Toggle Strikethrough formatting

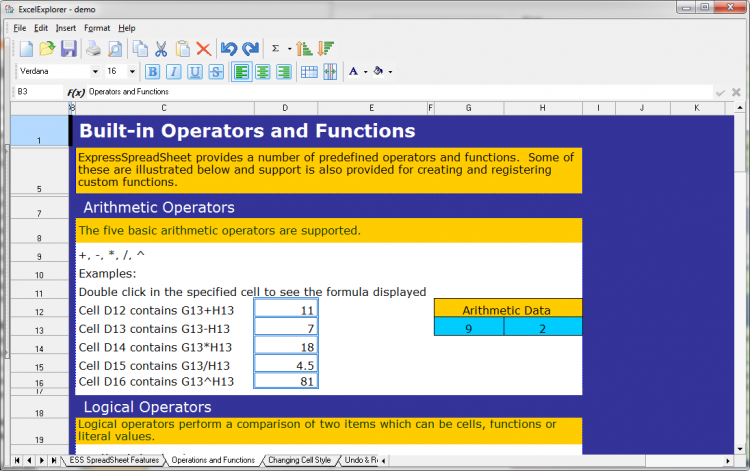coord(216,71)
